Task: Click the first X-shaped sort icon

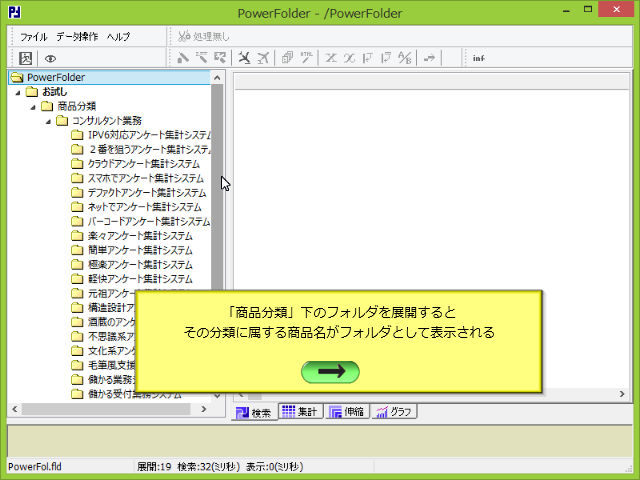Action: (331, 58)
